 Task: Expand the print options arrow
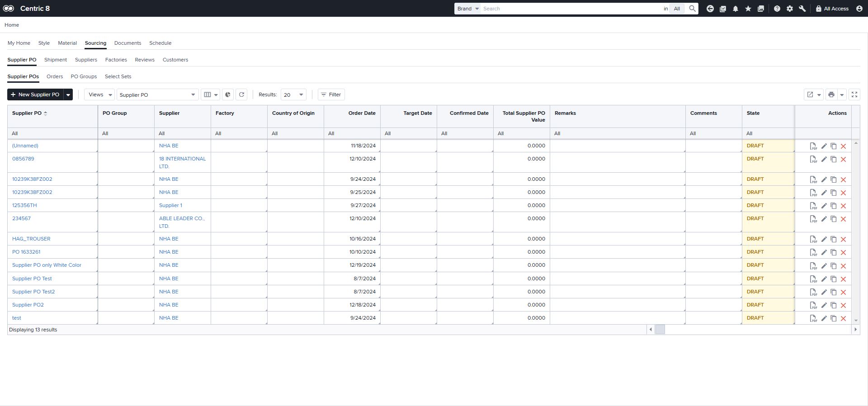842,94
